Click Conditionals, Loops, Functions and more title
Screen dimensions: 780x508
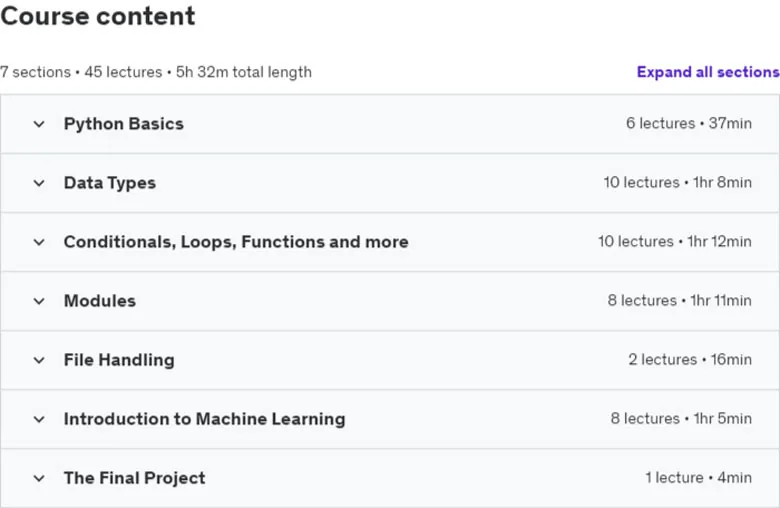pyautogui.click(x=236, y=242)
